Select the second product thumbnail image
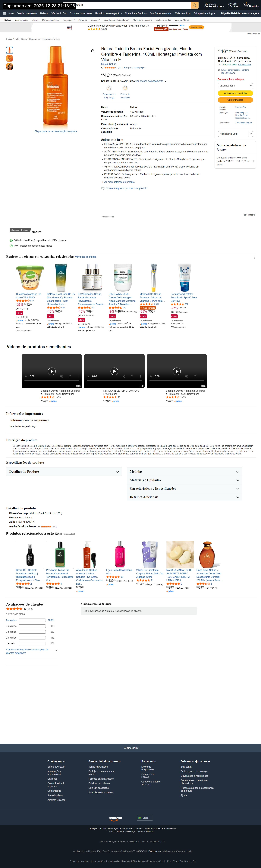This screenshot has width=261, height=868. pos(10,58)
